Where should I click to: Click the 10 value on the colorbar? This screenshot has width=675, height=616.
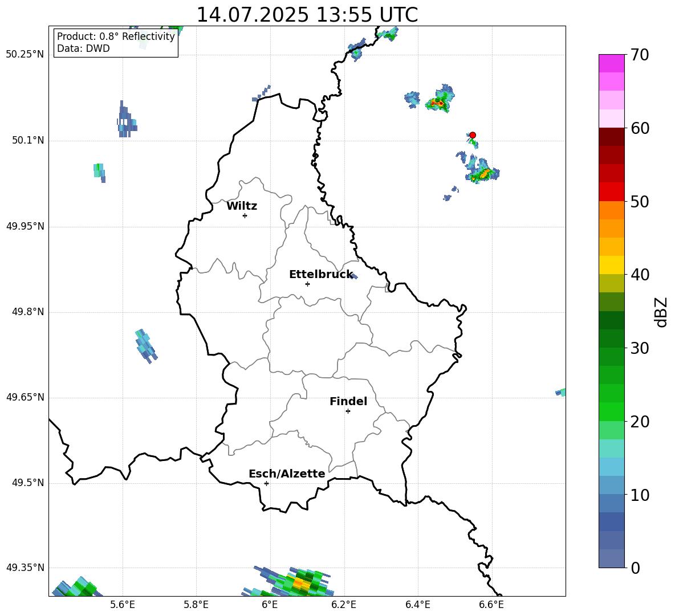click(x=640, y=495)
